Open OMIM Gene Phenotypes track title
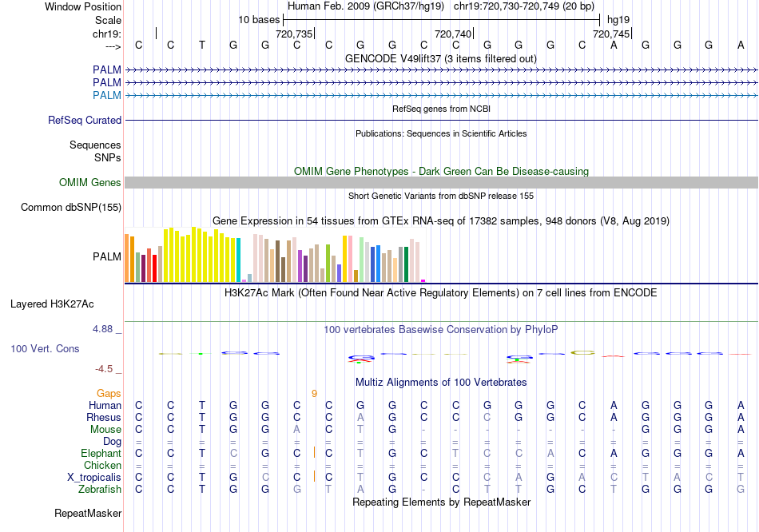Screen dimensions: 759x532 click(x=441, y=172)
